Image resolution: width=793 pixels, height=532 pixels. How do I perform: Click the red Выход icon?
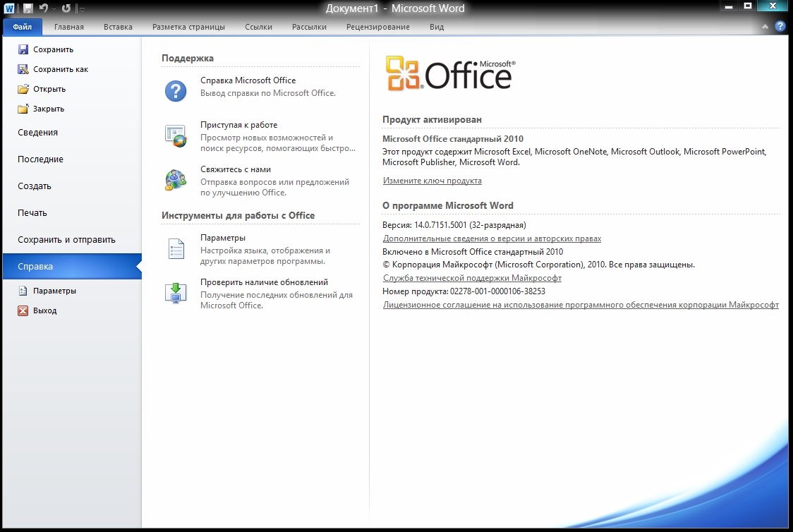tap(23, 310)
